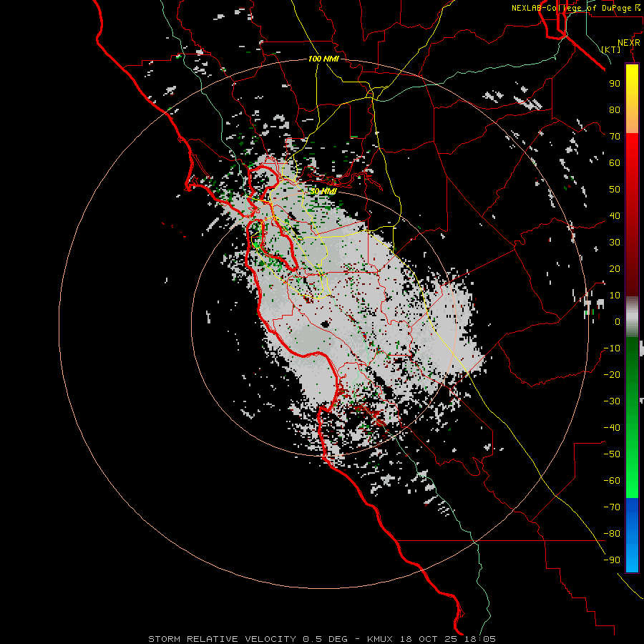644x644 pixels.
Task: Click the gray zero band of the color bar
Action: [632, 317]
